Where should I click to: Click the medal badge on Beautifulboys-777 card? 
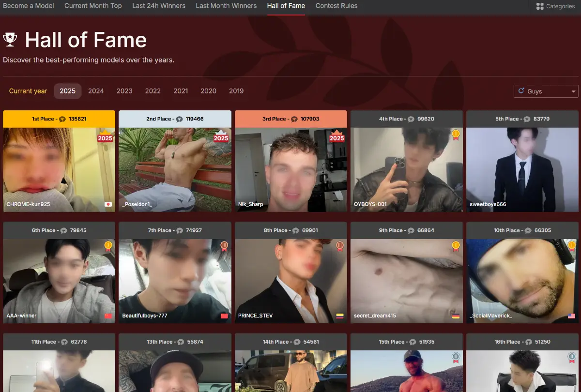point(224,246)
